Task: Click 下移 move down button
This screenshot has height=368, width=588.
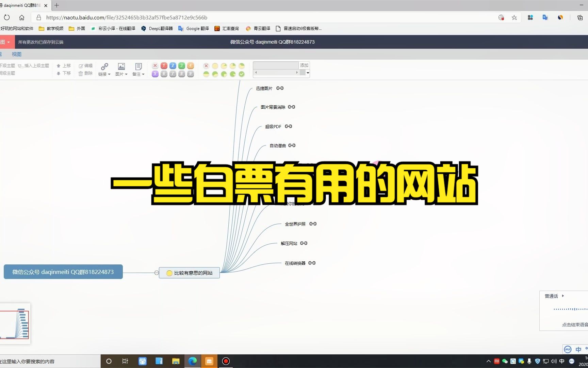Action: click(64, 73)
